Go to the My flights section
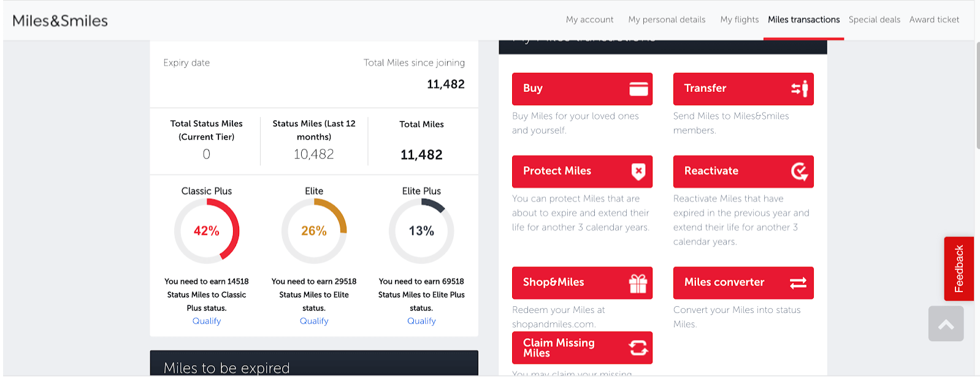Screen dimensions: 980x381 tap(739, 20)
